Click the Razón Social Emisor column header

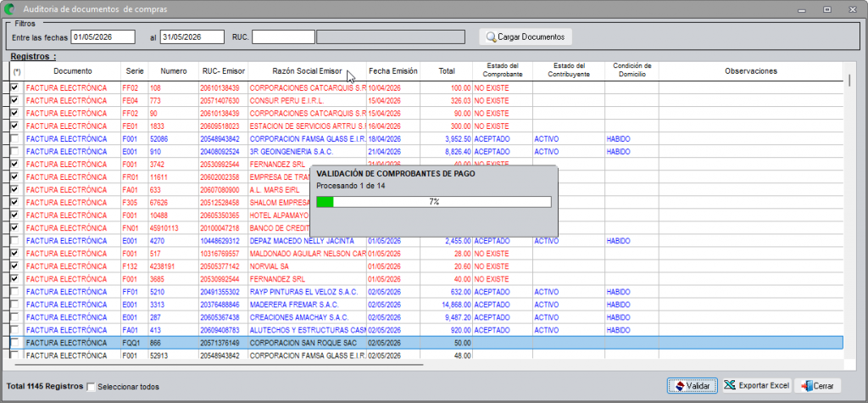(x=307, y=71)
